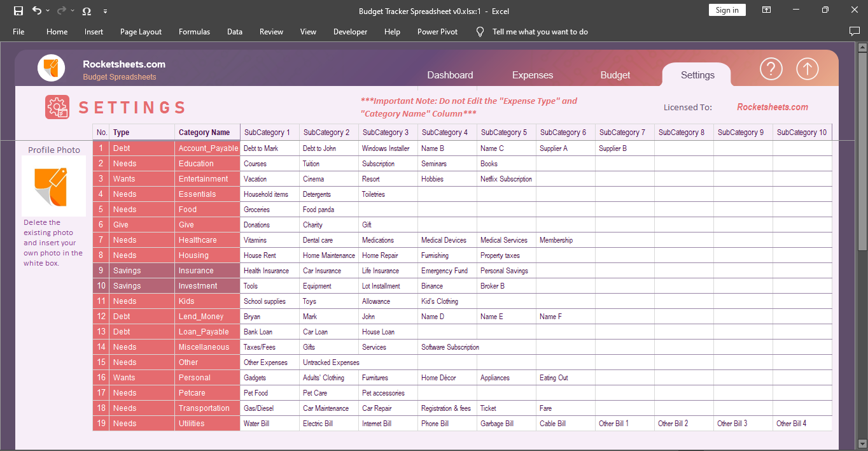Open the Page Layout ribbon tab

tap(141, 32)
